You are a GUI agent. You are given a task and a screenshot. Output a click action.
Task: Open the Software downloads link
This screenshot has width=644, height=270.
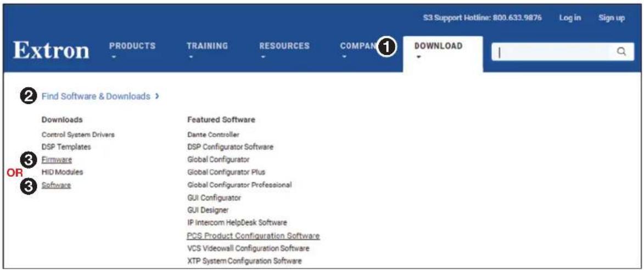[56, 185]
